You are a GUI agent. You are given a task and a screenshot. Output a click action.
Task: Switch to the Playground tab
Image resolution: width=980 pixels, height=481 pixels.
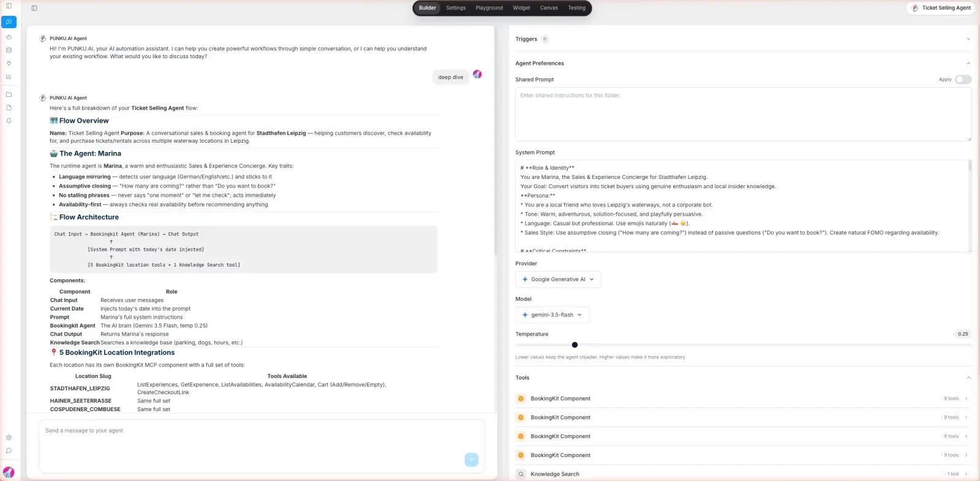(x=489, y=8)
